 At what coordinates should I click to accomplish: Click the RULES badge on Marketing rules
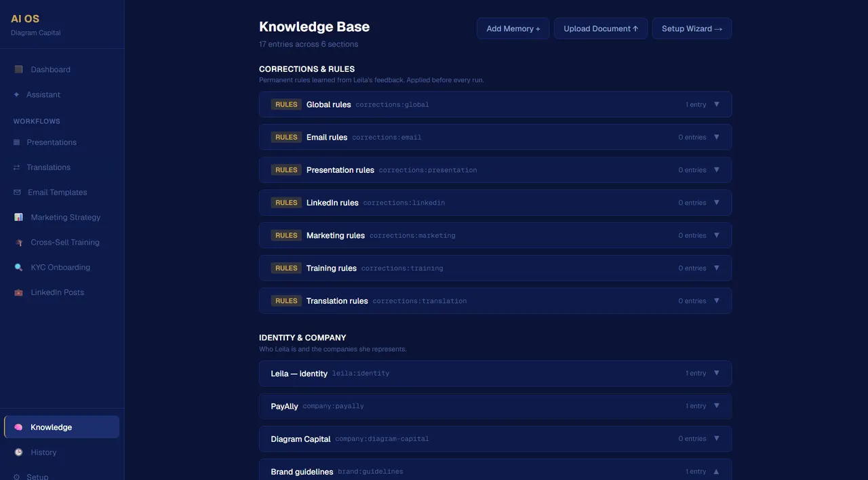coord(286,235)
